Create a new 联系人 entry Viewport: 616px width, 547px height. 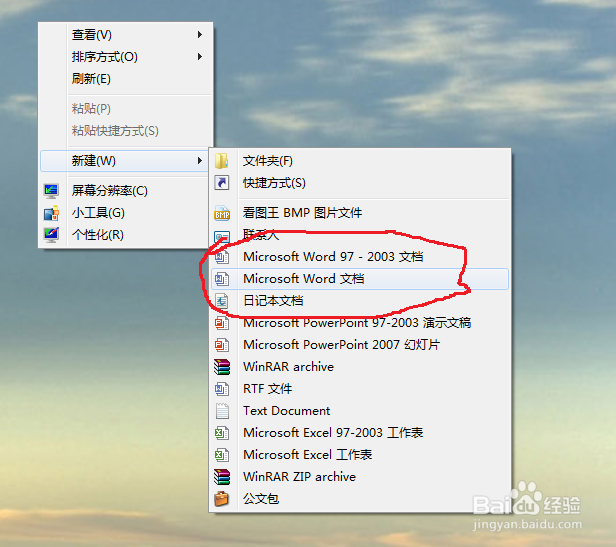(360, 235)
